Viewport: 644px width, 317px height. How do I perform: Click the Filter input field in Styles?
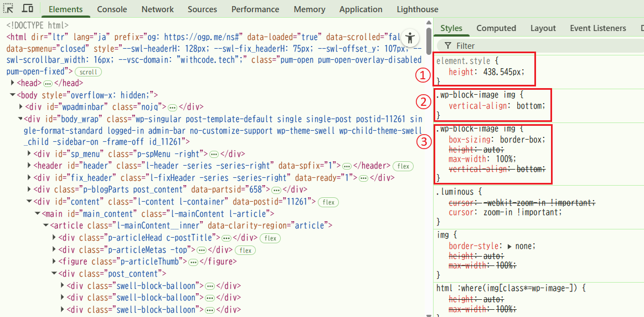coord(543,45)
